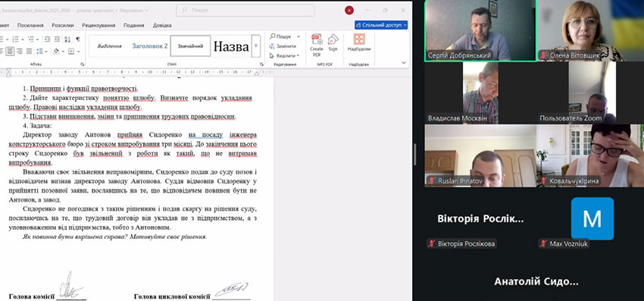
Task: Click the 'Вікторія Рослік...' participant name
Action: [x=480, y=219]
